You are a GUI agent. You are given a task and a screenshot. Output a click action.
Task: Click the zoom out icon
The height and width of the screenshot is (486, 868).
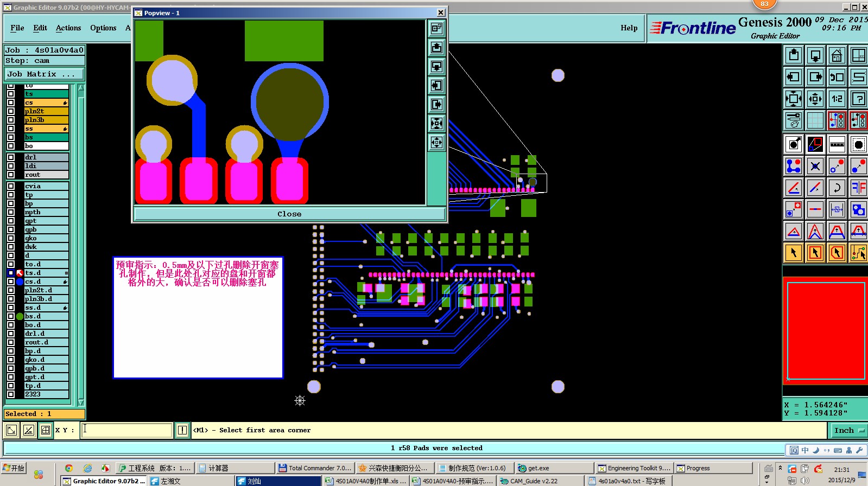tap(815, 99)
